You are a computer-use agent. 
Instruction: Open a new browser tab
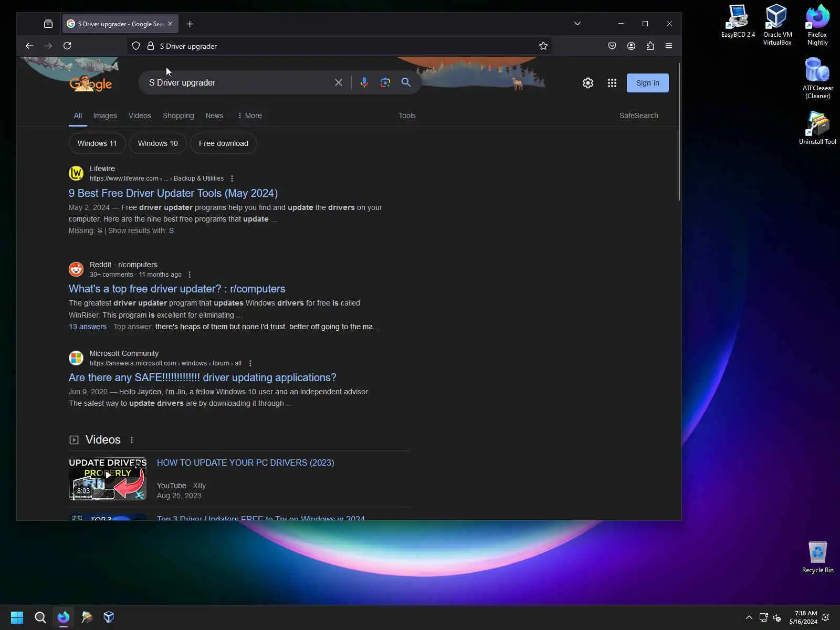190,24
